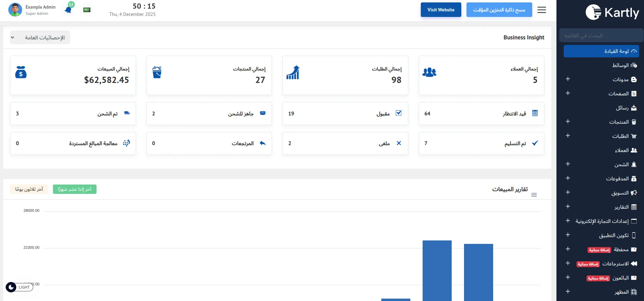This screenshot has width=644, height=301.
Task: Open the notifications bell icon
Action: coord(69,10)
